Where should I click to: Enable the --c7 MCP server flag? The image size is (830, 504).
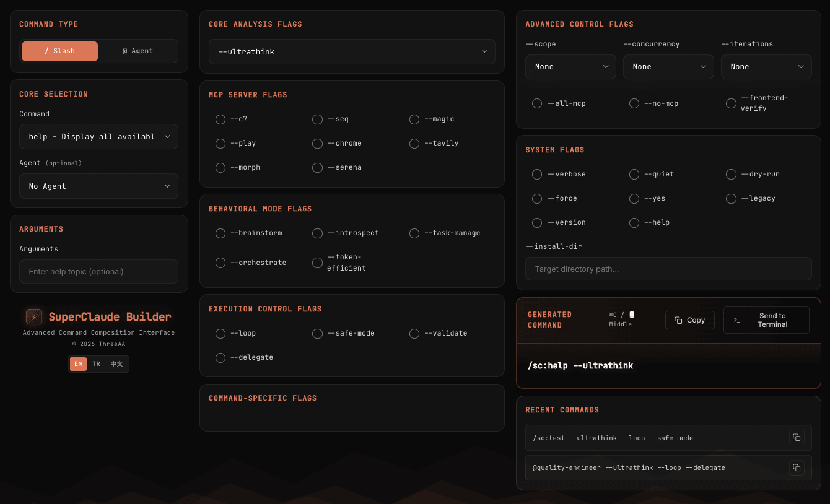tap(221, 119)
